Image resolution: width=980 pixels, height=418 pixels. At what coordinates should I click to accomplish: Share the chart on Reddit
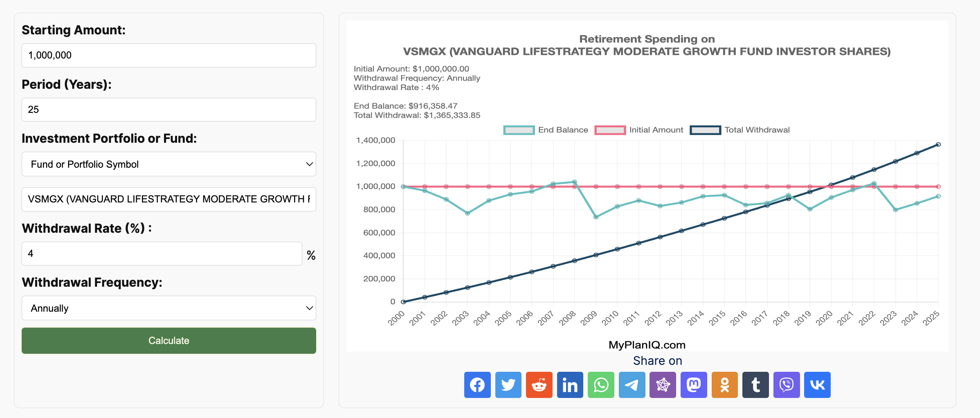click(x=539, y=385)
